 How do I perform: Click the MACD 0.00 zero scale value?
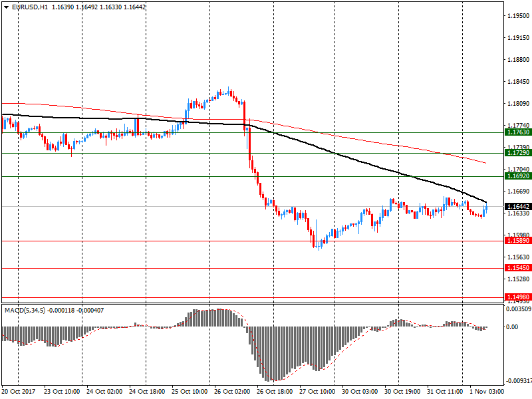coord(512,327)
